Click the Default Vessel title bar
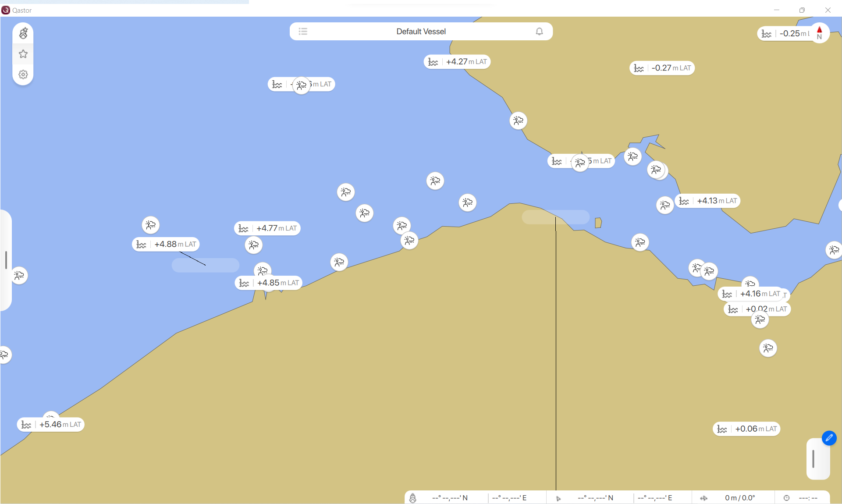This screenshot has width=842, height=504. [x=421, y=32]
